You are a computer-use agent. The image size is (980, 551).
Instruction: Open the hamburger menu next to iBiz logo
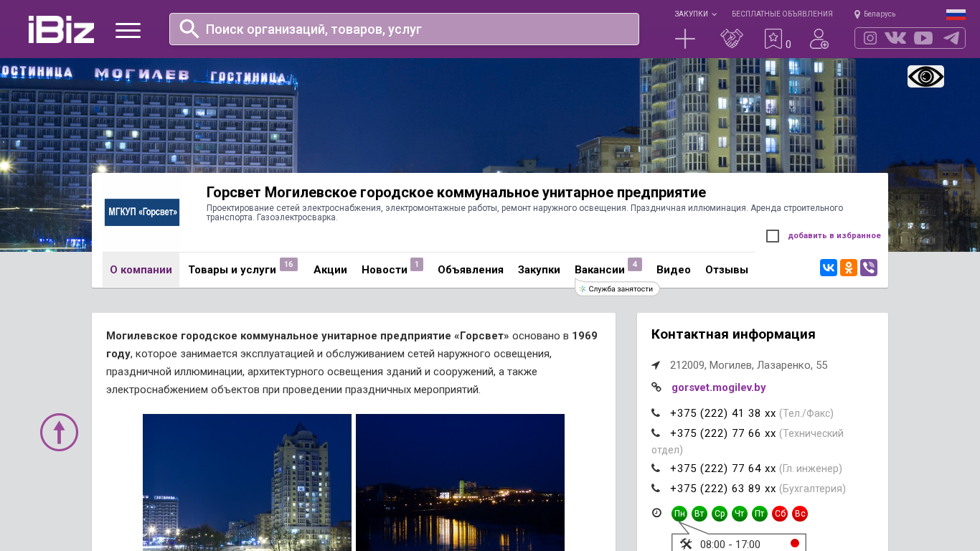click(x=128, y=30)
